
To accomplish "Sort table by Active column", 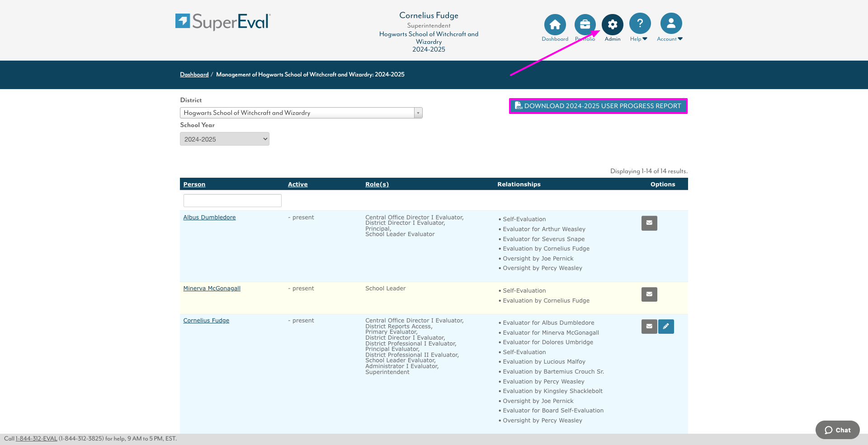I will tap(298, 184).
